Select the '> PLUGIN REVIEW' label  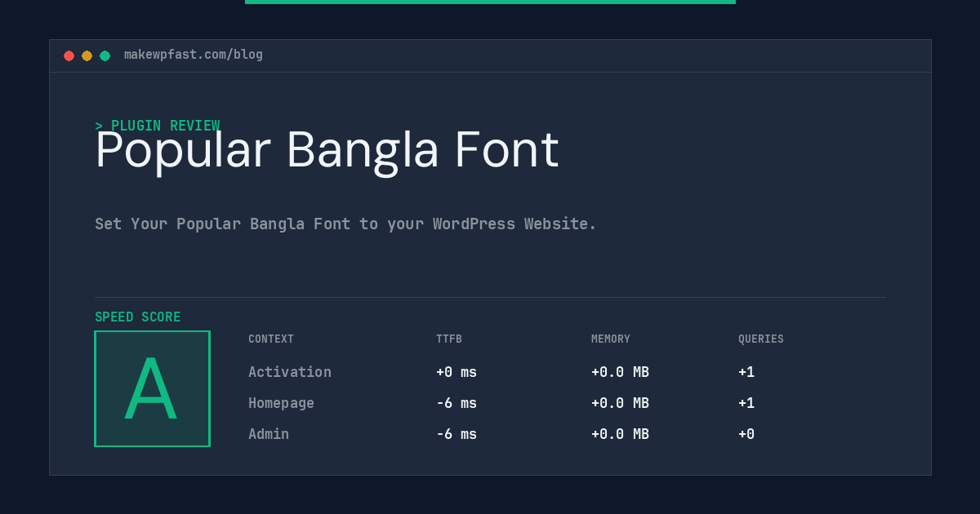pos(158,126)
